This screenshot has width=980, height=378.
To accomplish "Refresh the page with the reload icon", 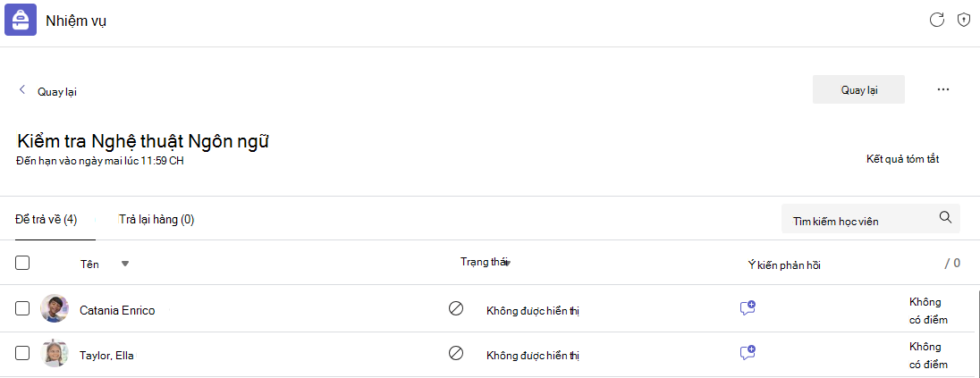I will [x=936, y=20].
